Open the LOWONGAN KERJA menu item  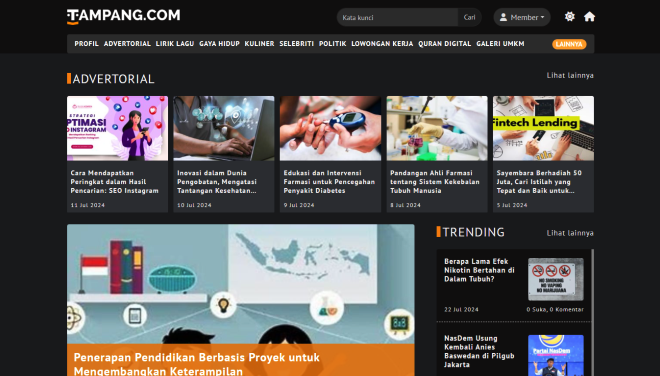pyautogui.click(x=382, y=44)
